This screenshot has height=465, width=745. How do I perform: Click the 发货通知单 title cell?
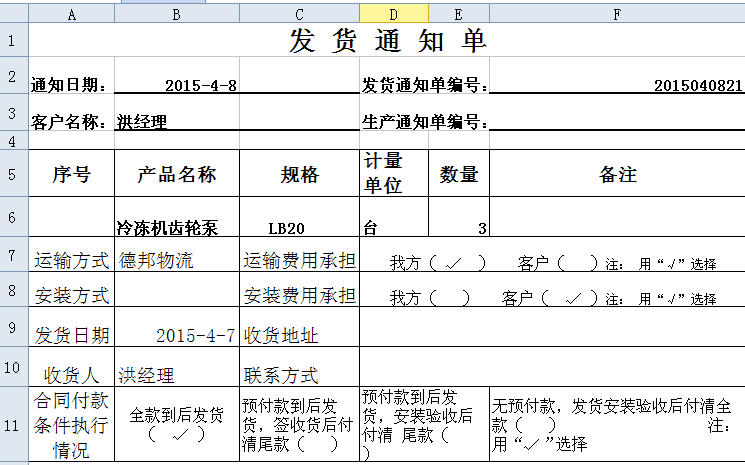(x=386, y=41)
